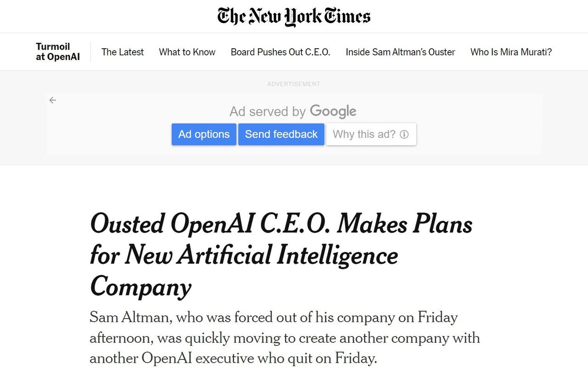Select Who Is Mira Murati? tab

pos(511,52)
